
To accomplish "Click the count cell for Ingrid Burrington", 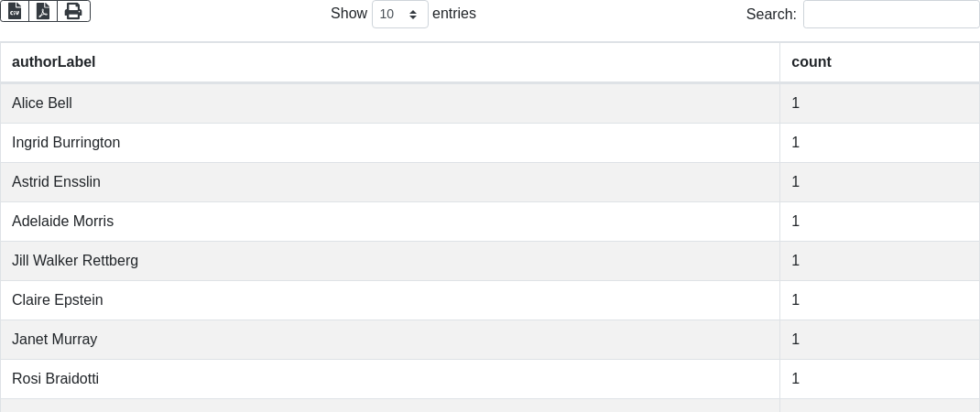I will tap(796, 143).
